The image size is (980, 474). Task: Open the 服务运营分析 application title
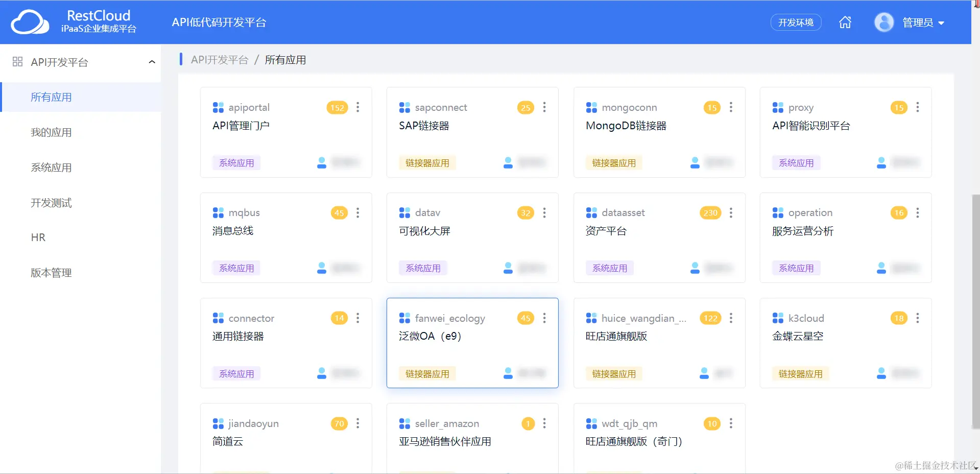click(x=803, y=231)
